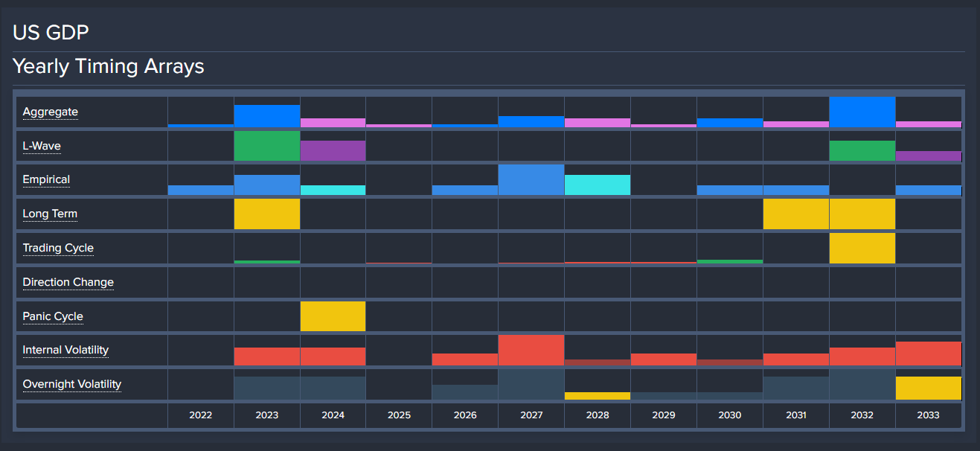Click the Trading Cycle label
The height and width of the screenshot is (451, 980).
58,248
